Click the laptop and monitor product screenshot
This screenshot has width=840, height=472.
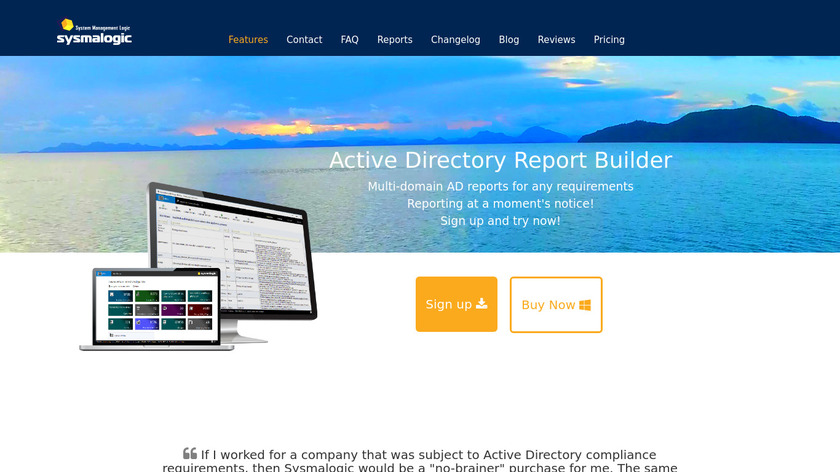(198, 267)
